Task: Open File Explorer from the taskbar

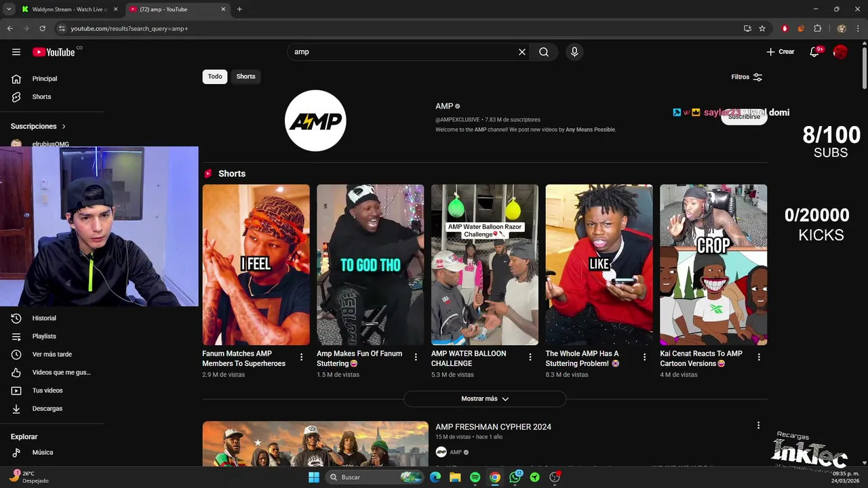Action: (x=455, y=477)
